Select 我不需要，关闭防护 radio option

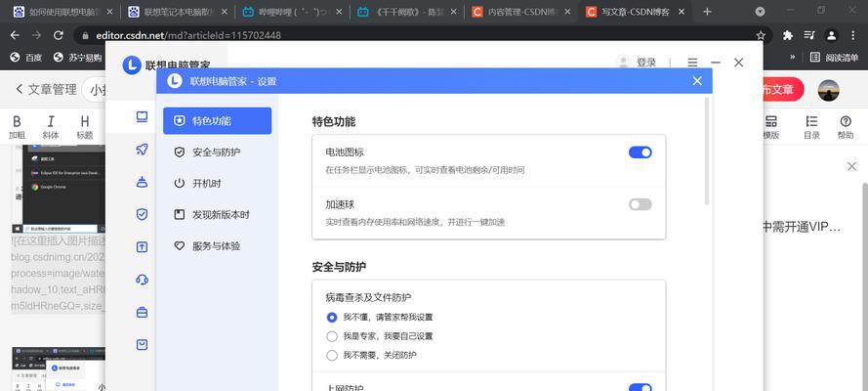(x=371, y=355)
